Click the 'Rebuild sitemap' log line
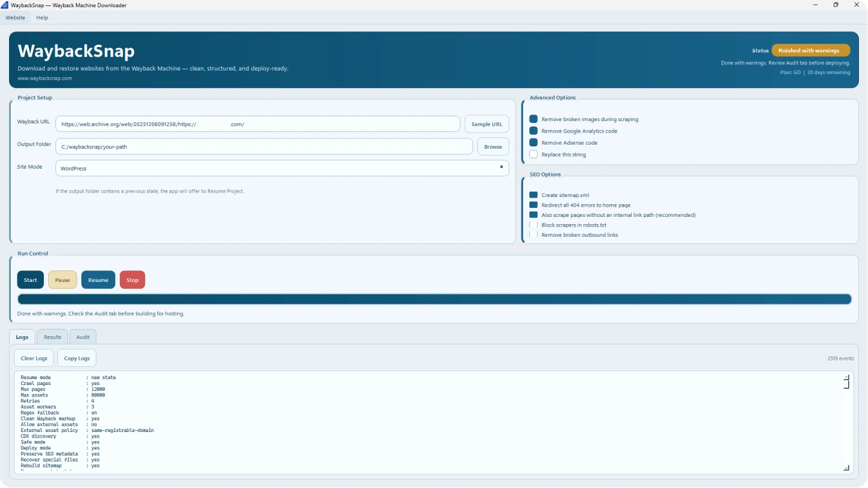 (60, 466)
